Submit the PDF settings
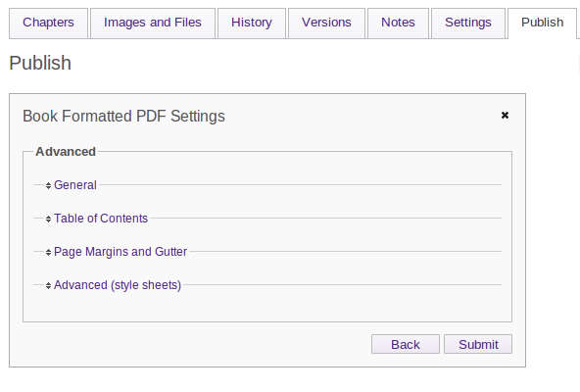580x392 pixels. click(478, 344)
